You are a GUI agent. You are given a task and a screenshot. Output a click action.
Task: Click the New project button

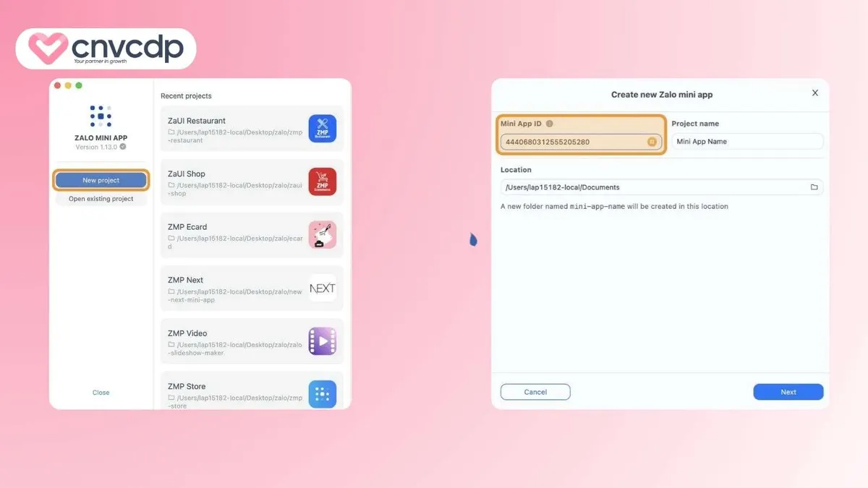pyautogui.click(x=101, y=180)
